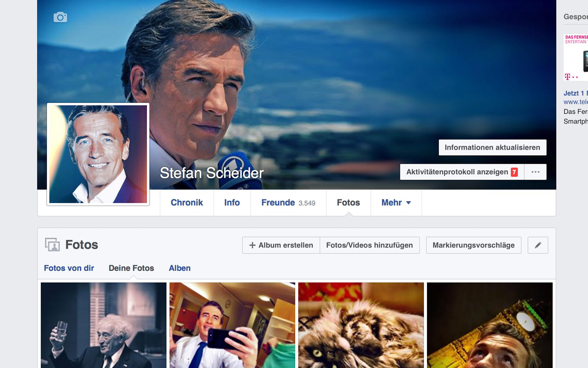Open the cat photo thumbnail
Screen dimensions: 588x368
tap(361, 325)
